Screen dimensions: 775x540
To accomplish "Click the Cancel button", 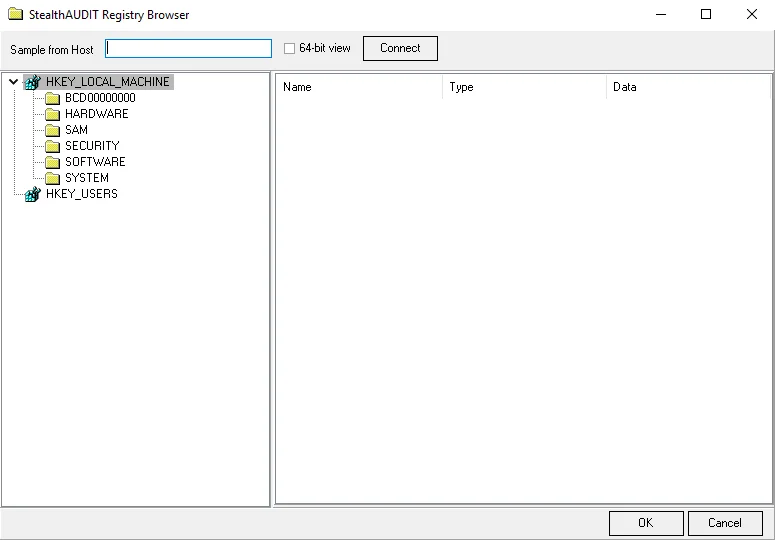I will click(x=725, y=523).
